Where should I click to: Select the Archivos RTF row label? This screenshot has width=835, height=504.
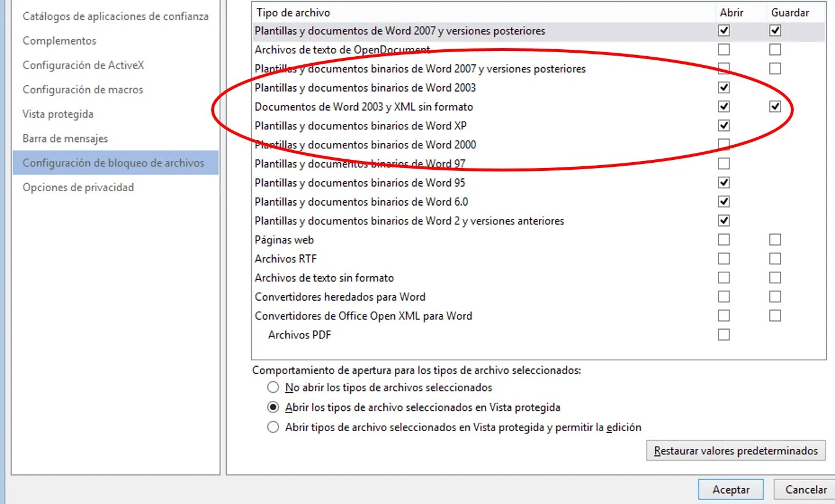pos(286,259)
